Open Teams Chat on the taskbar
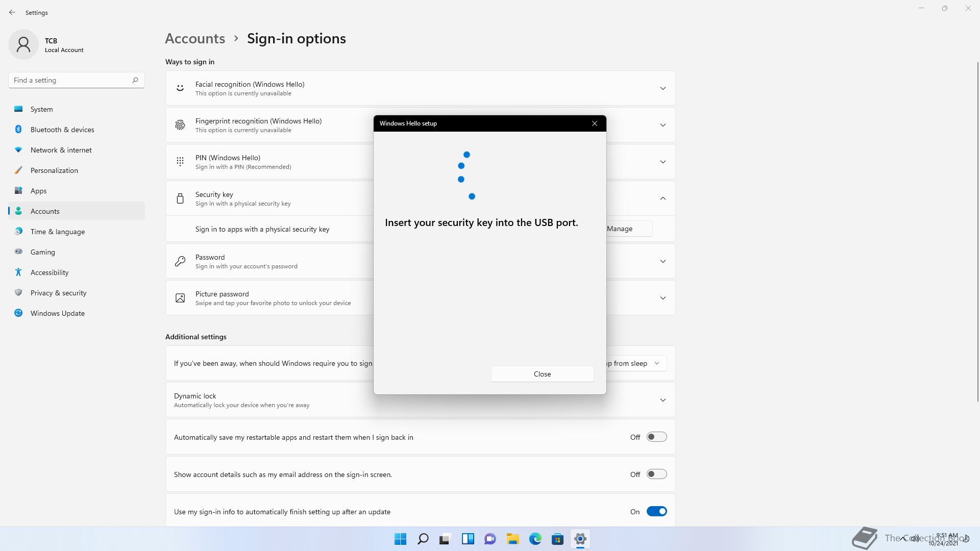980x551 pixels. coord(491,539)
